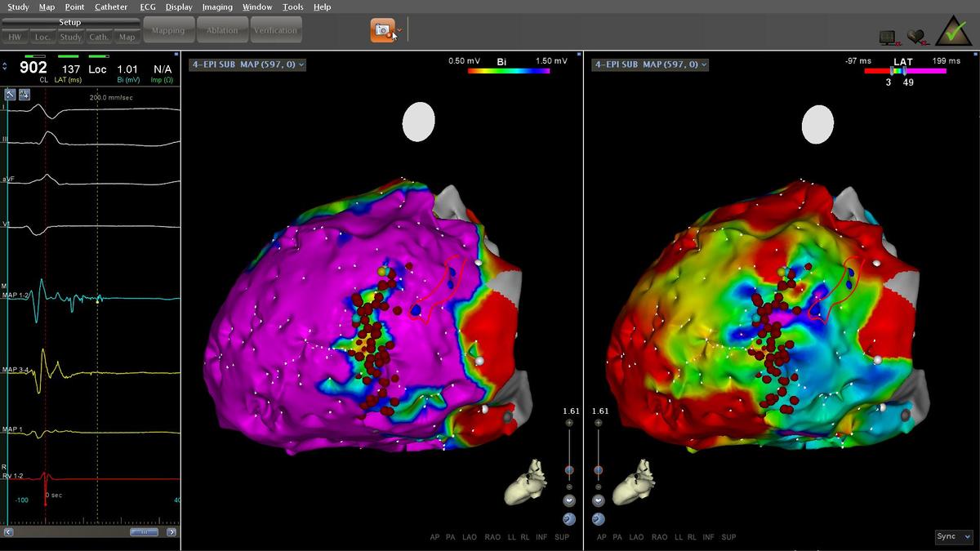Image resolution: width=980 pixels, height=551 pixels.
Task: Open the Imaging menu
Action: [217, 7]
